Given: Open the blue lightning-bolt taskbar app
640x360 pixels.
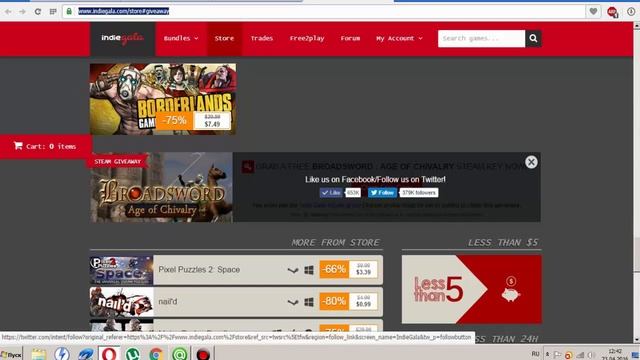Looking at the screenshot, I should coord(62,354).
